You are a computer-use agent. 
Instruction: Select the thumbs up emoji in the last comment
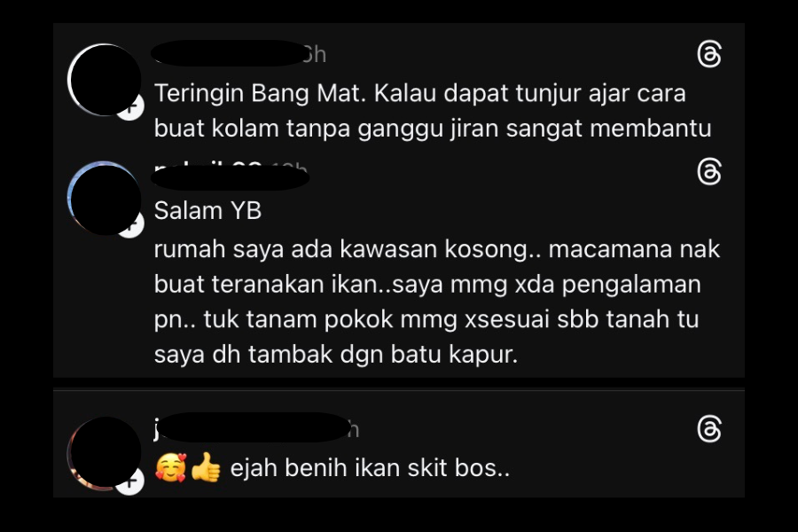(206, 467)
